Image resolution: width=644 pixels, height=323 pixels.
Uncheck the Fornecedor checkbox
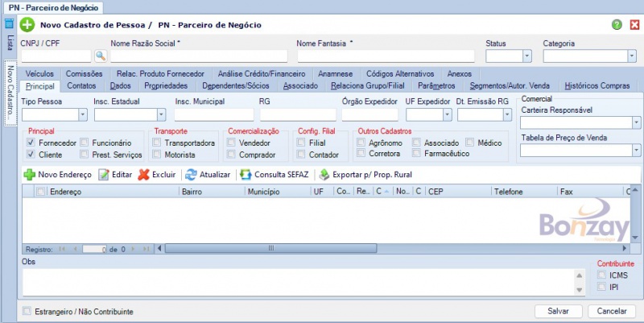click(x=31, y=143)
